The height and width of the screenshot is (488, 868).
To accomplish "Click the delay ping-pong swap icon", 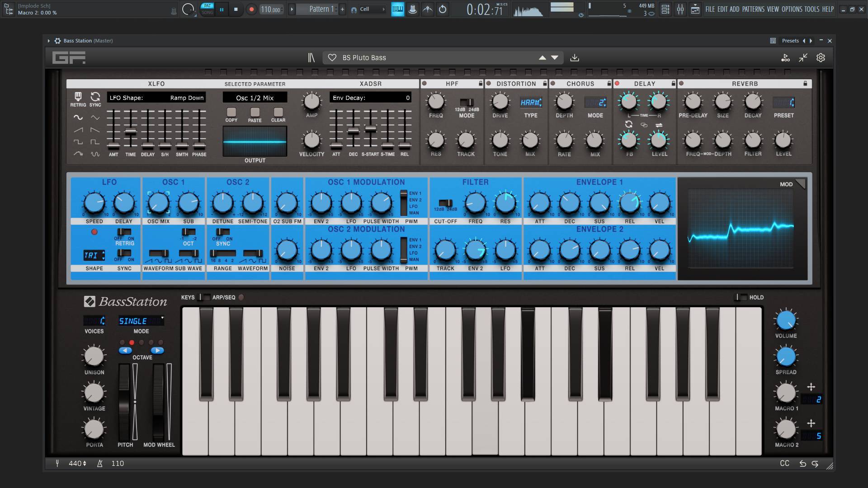I will (659, 125).
